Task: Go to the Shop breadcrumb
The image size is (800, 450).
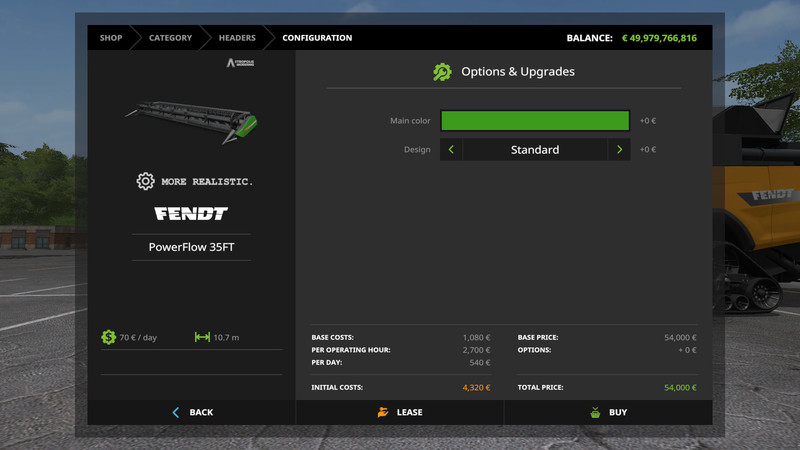Action: click(110, 38)
